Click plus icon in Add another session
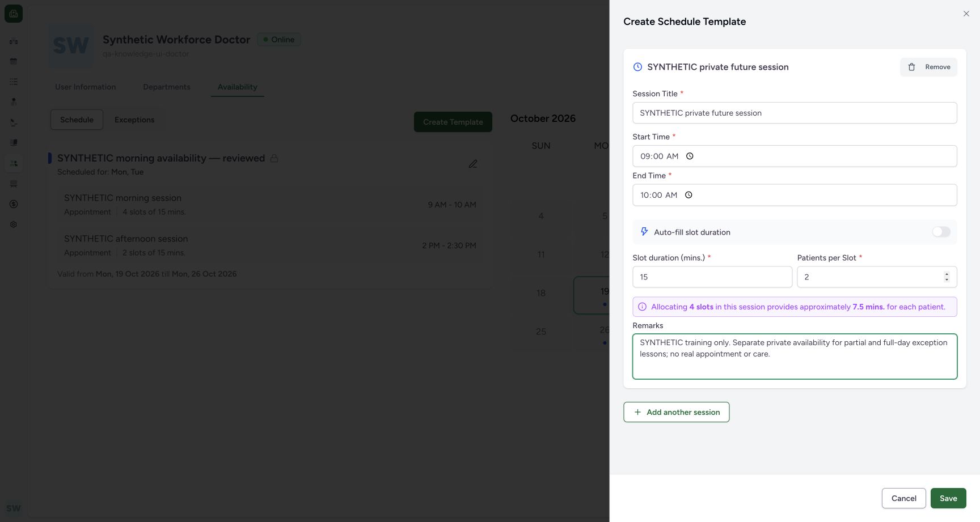 pyautogui.click(x=637, y=412)
